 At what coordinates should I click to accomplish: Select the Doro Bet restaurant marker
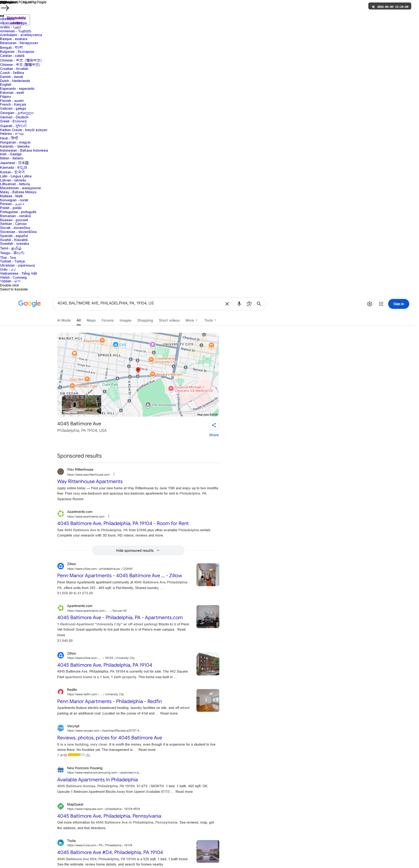(87, 379)
